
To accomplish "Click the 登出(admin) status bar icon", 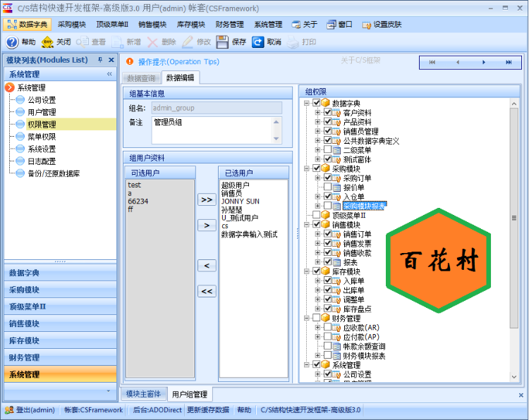I will click(9, 410).
